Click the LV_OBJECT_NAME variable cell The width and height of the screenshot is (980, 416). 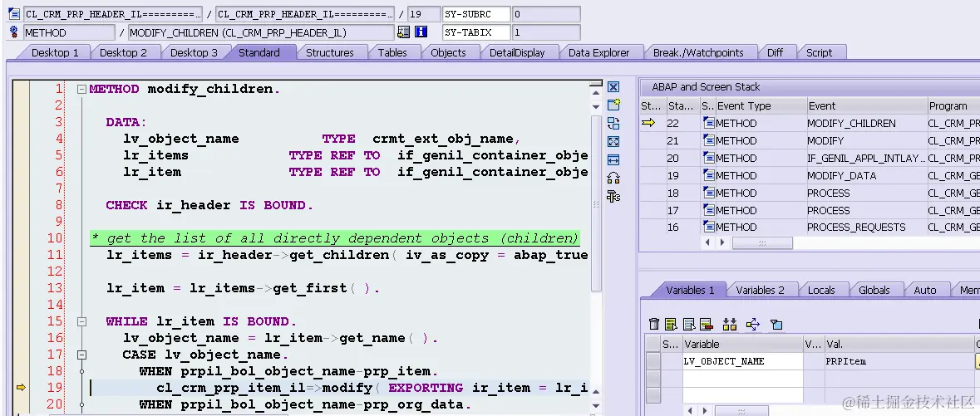tap(742, 361)
